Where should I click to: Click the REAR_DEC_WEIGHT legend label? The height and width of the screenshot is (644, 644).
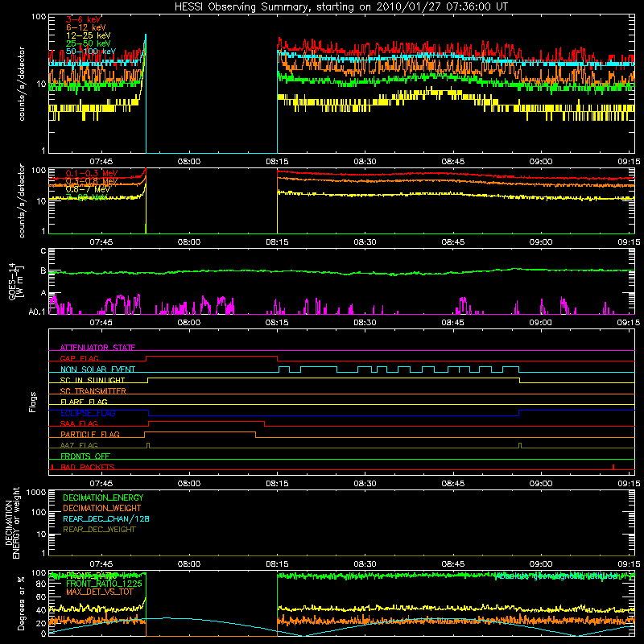99,530
